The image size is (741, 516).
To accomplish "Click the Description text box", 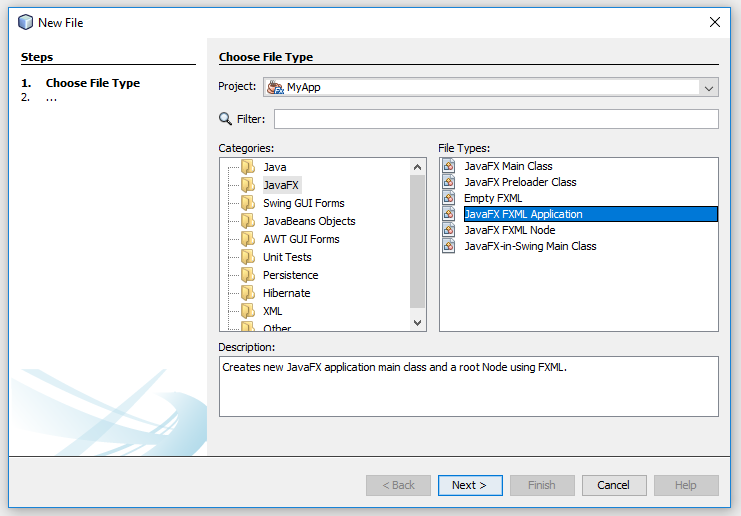I will (x=469, y=387).
